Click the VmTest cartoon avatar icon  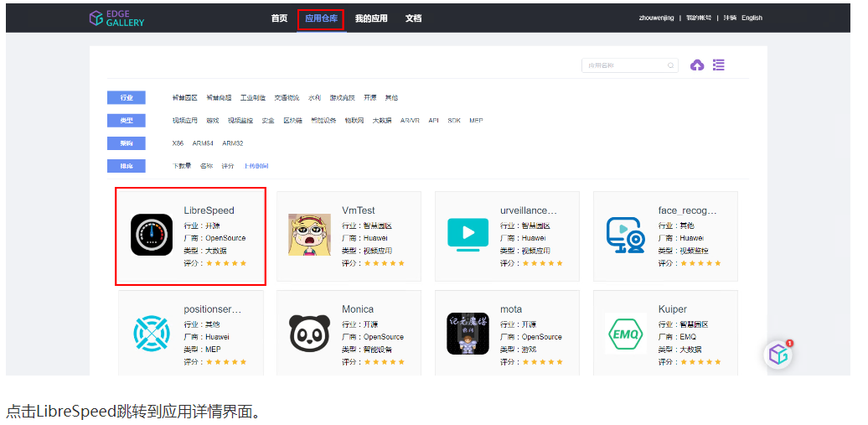pos(309,235)
